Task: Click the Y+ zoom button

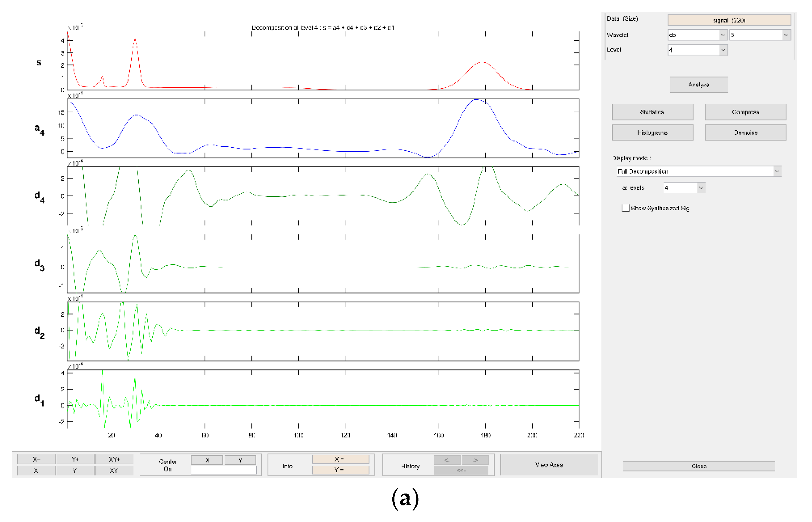Action: [75, 460]
